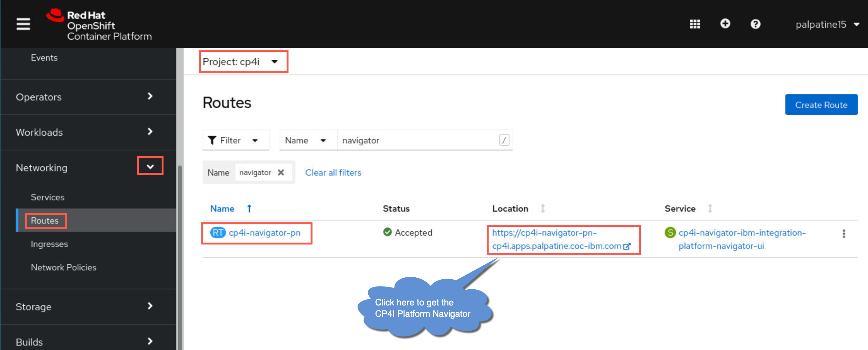Viewport: 868px width, 350px height.
Task: Open the application launcher grid
Action: point(695,24)
